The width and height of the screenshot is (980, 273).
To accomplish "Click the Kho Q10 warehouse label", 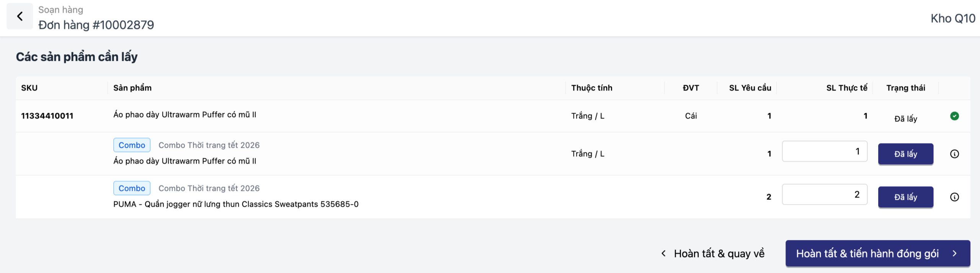I will tap(953, 18).
